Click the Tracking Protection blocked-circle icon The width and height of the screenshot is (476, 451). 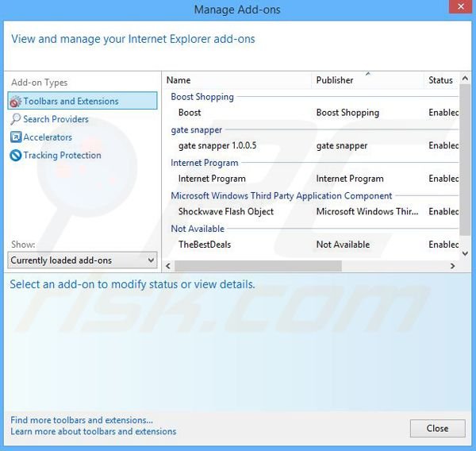point(16,156)
